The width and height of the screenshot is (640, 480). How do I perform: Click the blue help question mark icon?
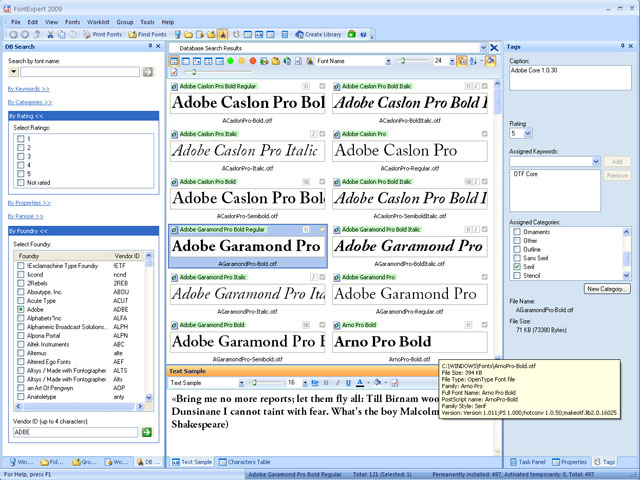click(x=363, y=35)
